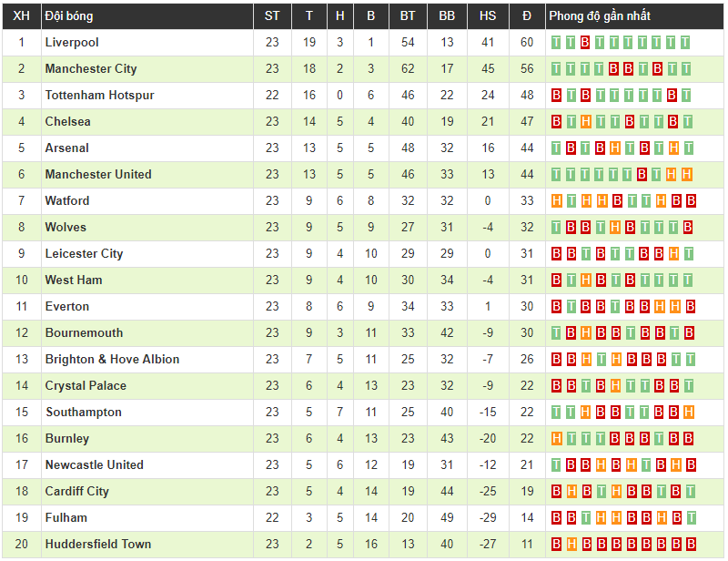The image size is (728, 561).
Task: Open the Manchester City team page
Action: [91, 69]
